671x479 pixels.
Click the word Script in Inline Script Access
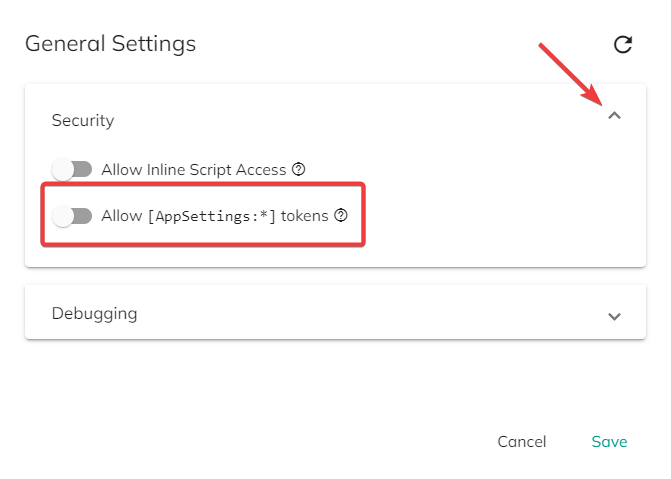[211, 170]
